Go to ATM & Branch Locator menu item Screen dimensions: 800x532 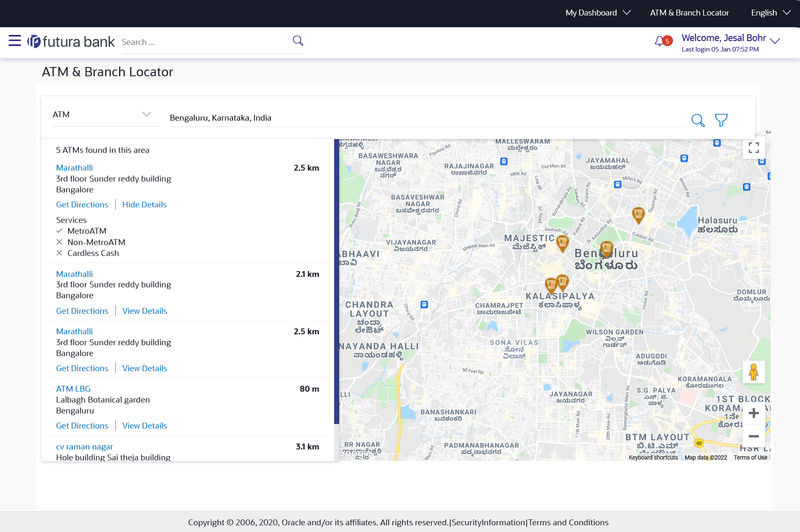pos(689,13)
